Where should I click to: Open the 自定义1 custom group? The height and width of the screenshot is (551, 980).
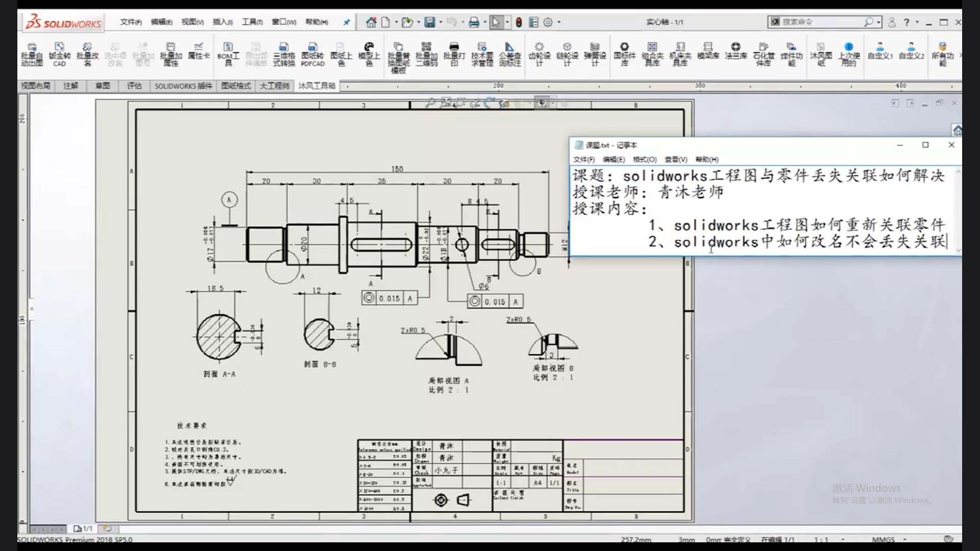[x=880, y=52]
